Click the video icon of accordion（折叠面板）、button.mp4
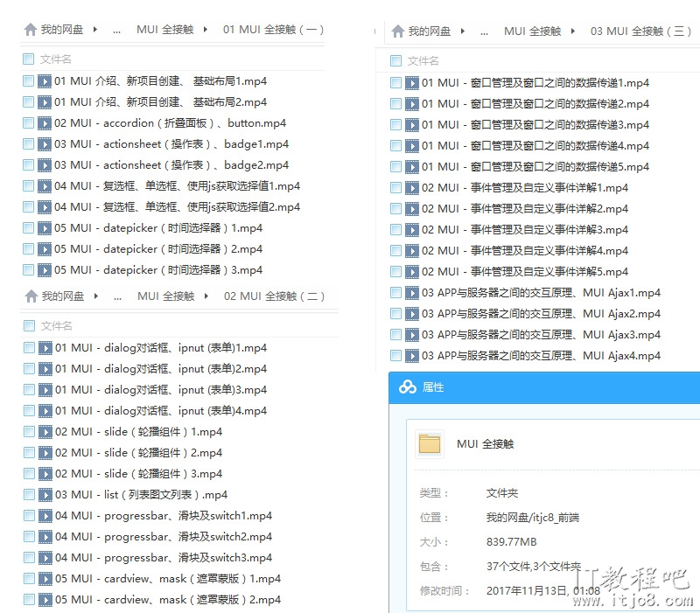The image size is (700, 613). [45, 123]
